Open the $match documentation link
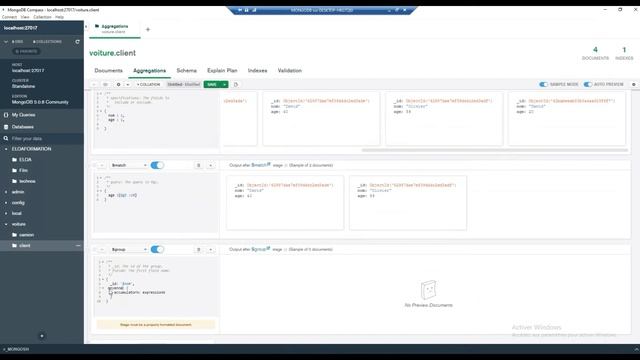The width and height of the screenshot is (640, 360). 261,165
